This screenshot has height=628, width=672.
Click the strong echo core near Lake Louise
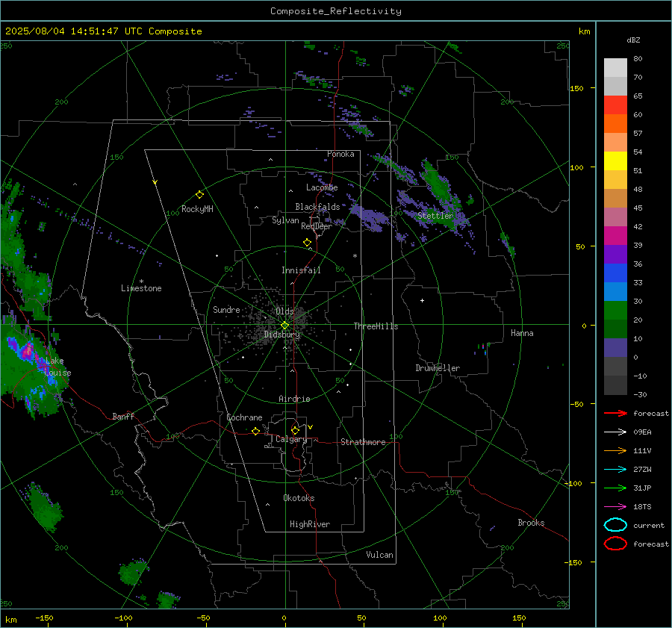tap(28, 350)
